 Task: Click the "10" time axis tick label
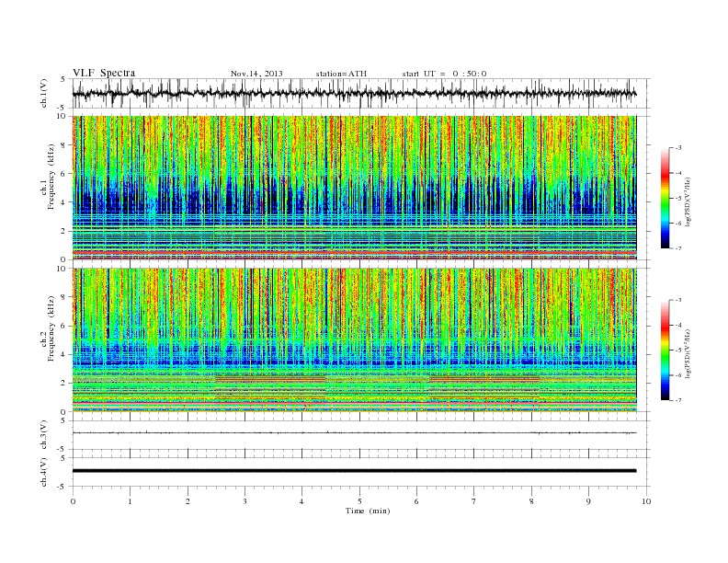click(x=646, y=501)
